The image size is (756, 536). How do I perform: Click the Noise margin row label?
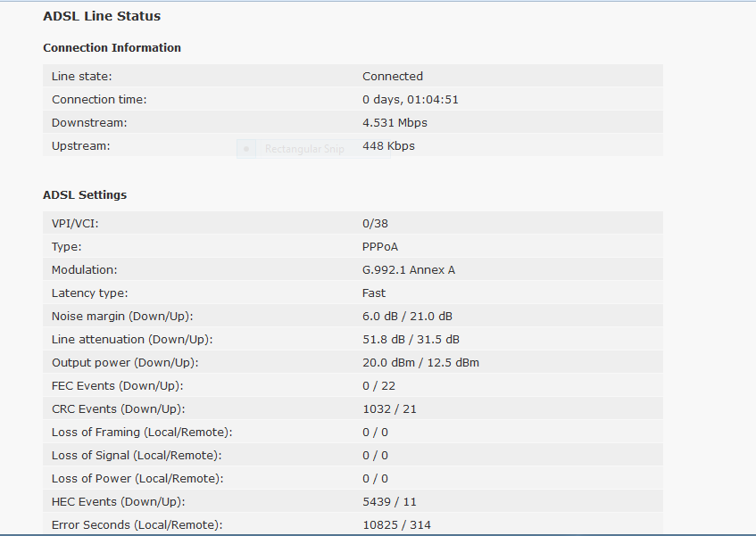pyautogui.click(x=122, y=316)
